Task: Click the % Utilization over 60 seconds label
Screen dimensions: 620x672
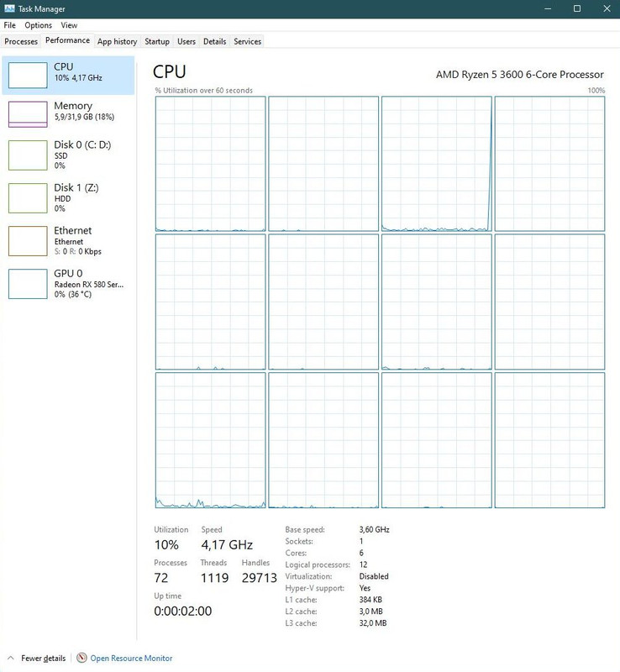Action: coord(203,91)
